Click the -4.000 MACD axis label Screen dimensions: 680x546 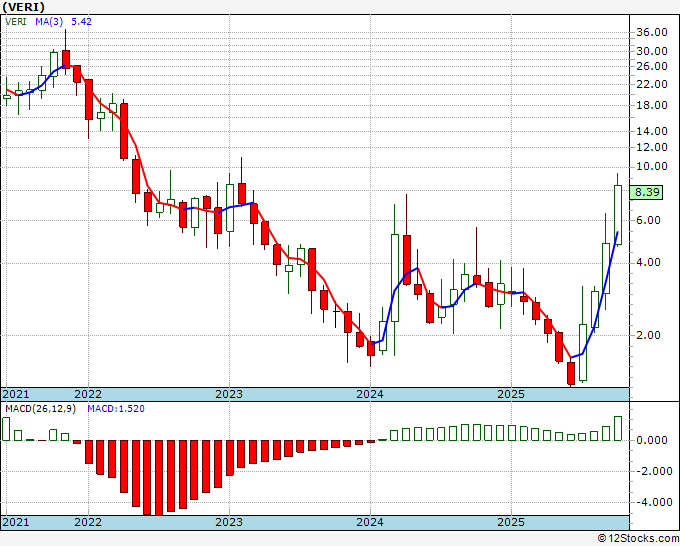pos(652,502)
